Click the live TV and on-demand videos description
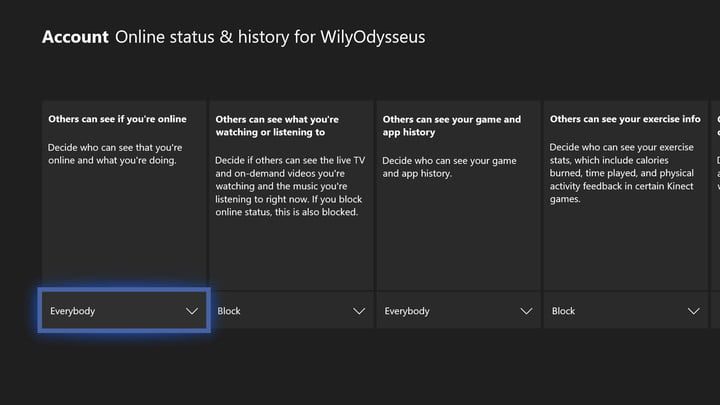Viewport: 720px width, 405px height. point(288,185)
